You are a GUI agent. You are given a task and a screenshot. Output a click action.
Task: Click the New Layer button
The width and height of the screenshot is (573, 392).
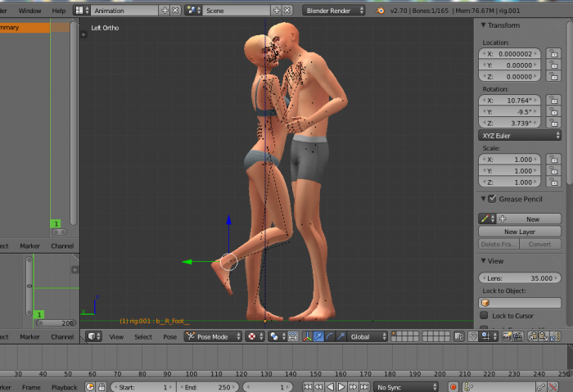click(x=520, y=232)
